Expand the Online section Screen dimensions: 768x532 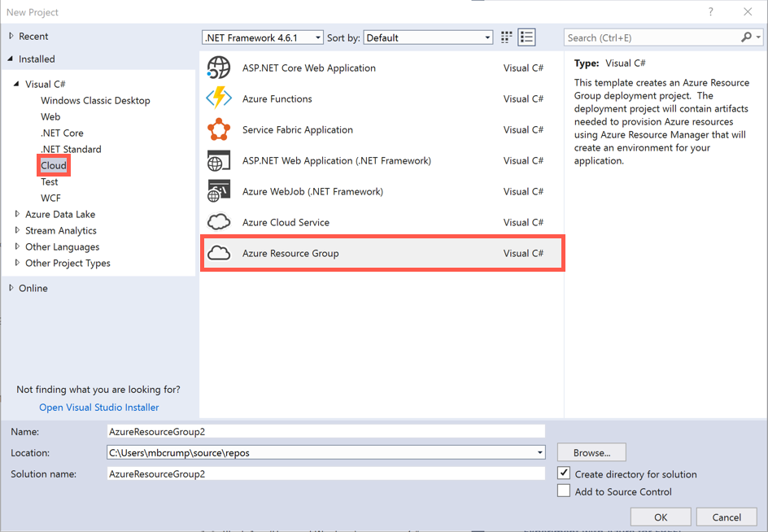(11, 288)
